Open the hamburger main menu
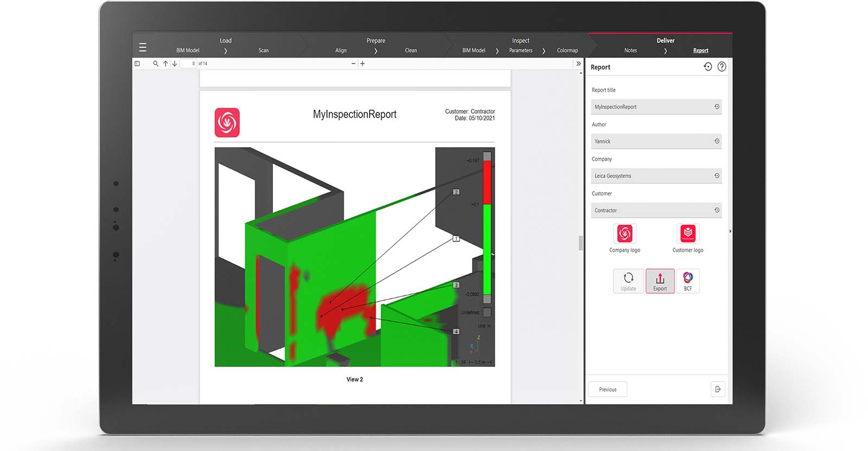 click(x=143, y=47)
